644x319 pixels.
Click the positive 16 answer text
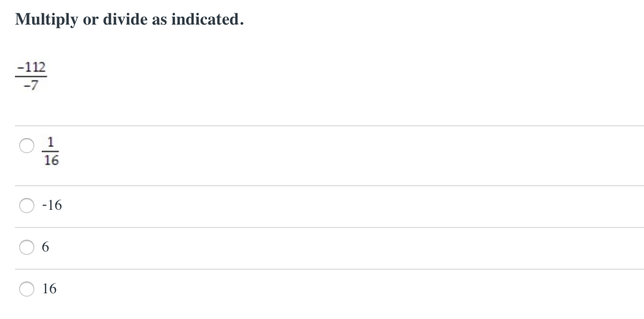pos(49,289)
